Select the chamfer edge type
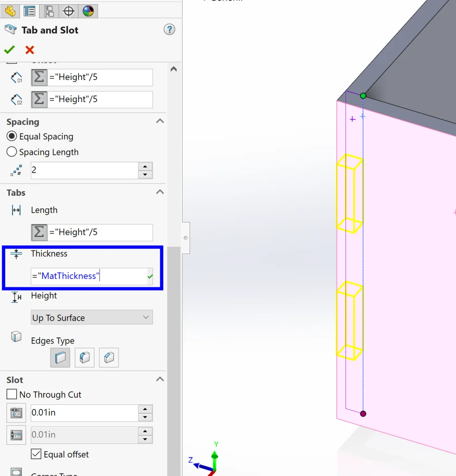Screen dimensions: 456x476 tap(109, 357)
